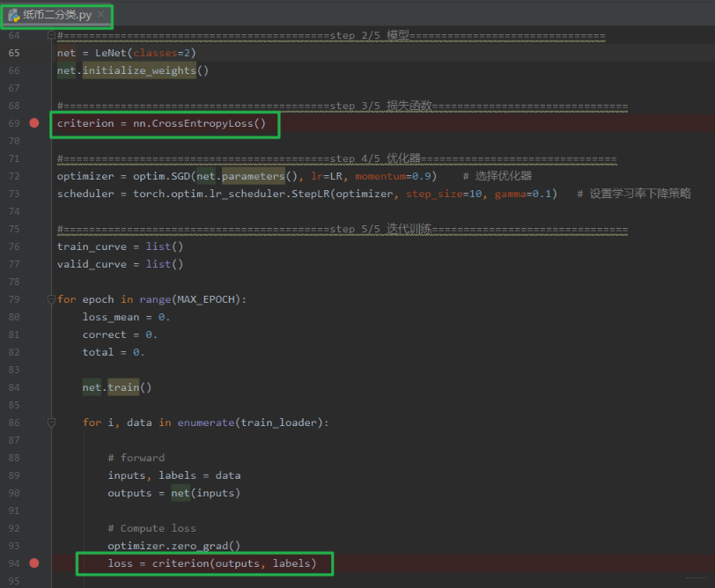
Task: Click 'inputs, labels = data' line
Action: click(x=174, y=475)
